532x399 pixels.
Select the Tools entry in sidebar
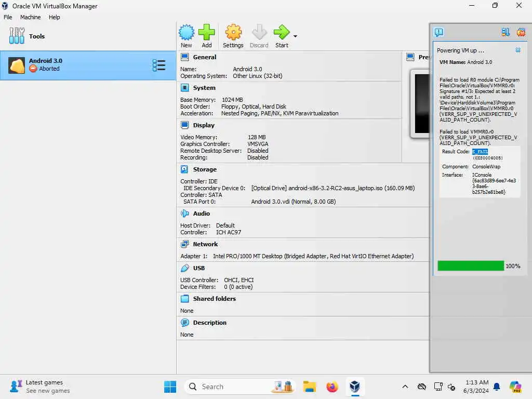pyautogui.click(x=88, y=36)
